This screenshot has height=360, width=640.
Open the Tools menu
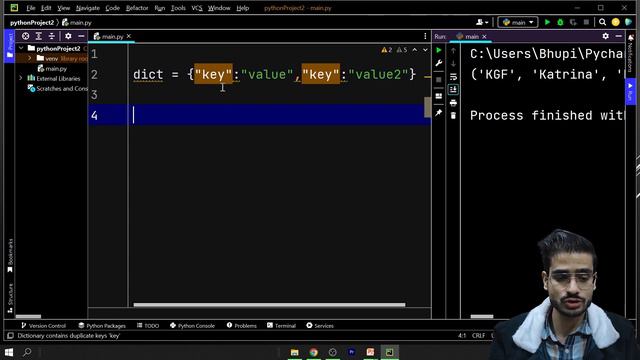[x=178, y=8]
